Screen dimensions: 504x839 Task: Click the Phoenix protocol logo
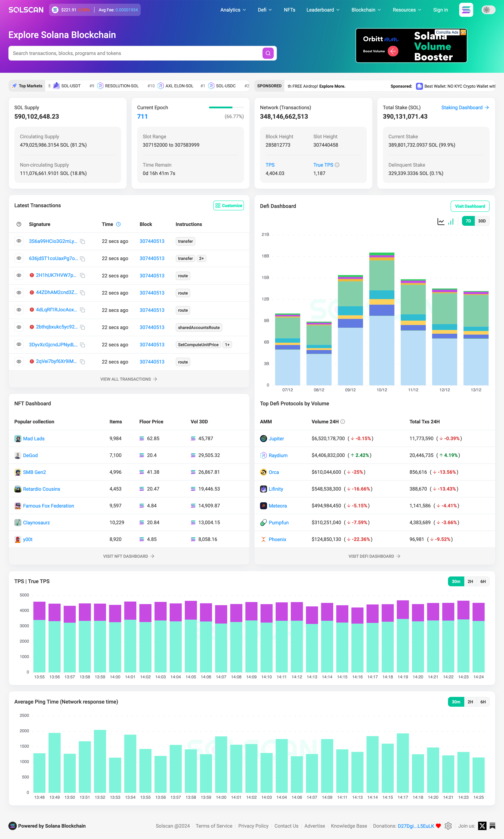(264, 539)
